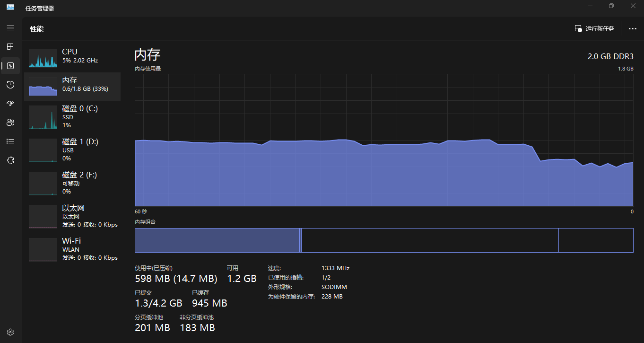Click 运行新任务 button
This screenshot has height=343, width=644.
point(594,29)
